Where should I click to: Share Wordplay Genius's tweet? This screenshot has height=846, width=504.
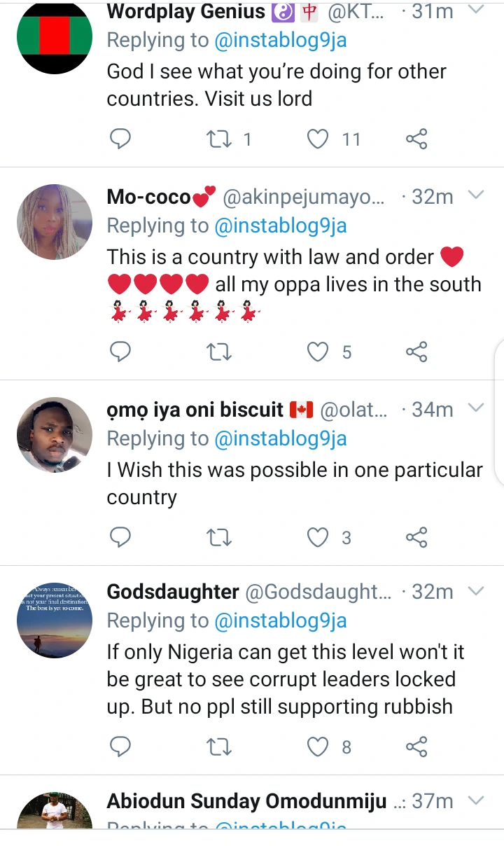416,139
